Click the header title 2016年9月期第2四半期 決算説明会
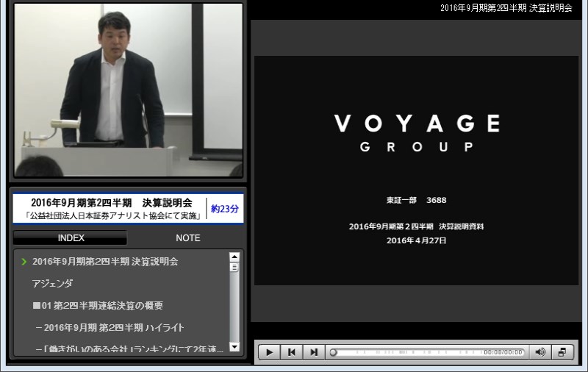This screenshot has height=372, width=588. pos(506,8)
